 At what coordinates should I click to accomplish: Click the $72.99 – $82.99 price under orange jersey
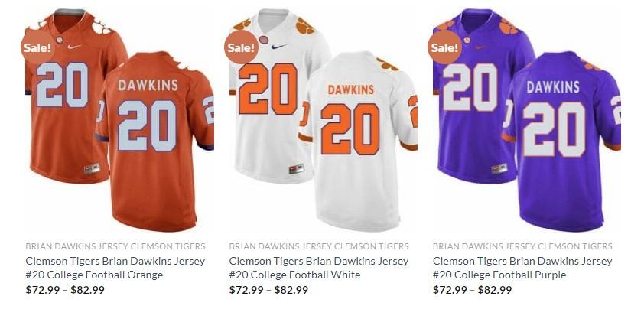click(x=65, y=290)
